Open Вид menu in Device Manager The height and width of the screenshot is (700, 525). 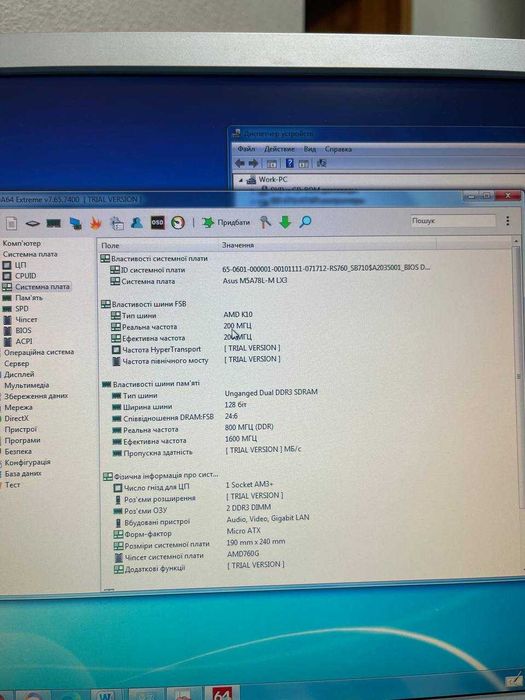point(310,149)
